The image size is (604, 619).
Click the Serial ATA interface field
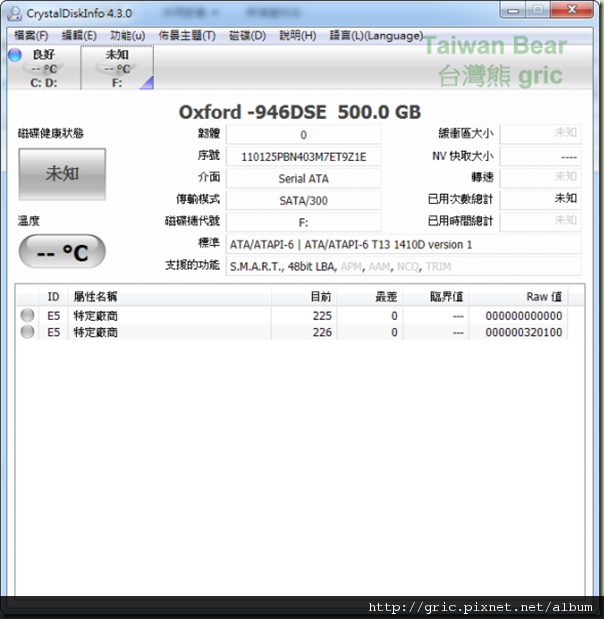303,179
